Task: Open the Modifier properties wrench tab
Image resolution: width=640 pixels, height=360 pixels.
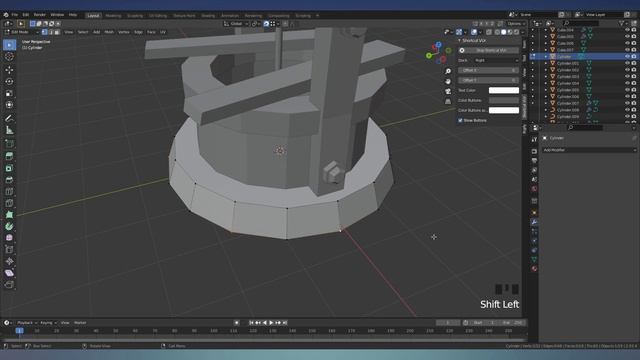Action: tap(534, 222)
